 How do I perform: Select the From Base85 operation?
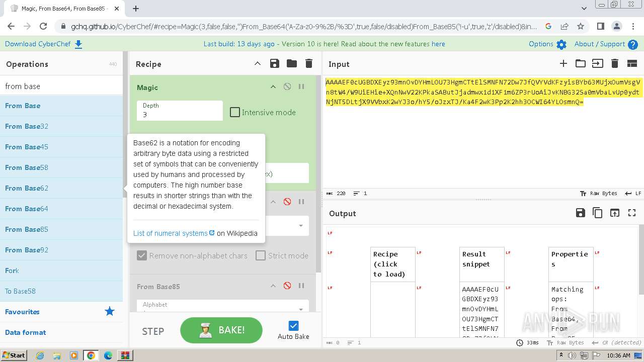pos(61,229)
